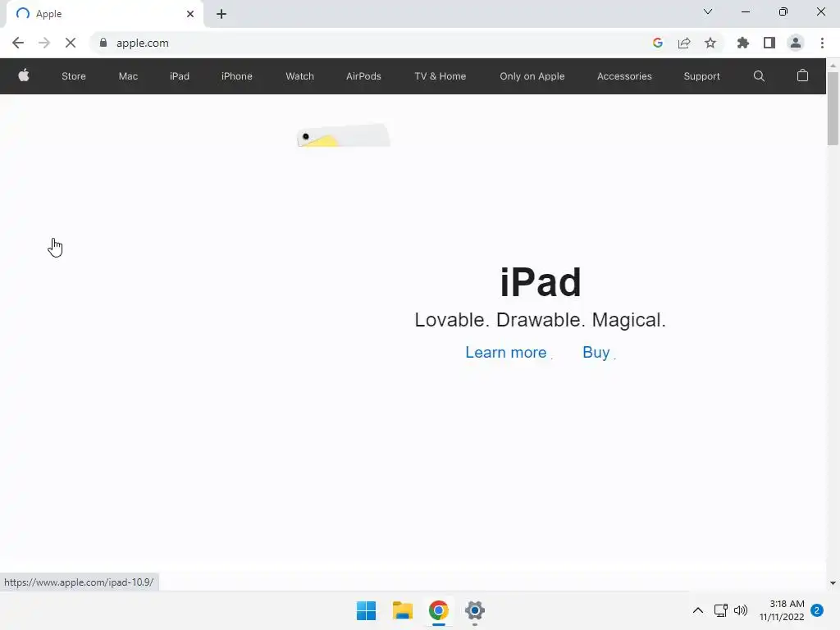Screen dimensions: 840x630
Task: Open Windows Start menu
Action: [x=367, y=610]
